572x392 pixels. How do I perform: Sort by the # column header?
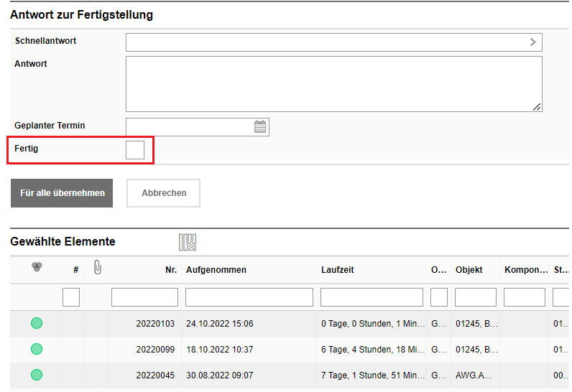[76, 270]
